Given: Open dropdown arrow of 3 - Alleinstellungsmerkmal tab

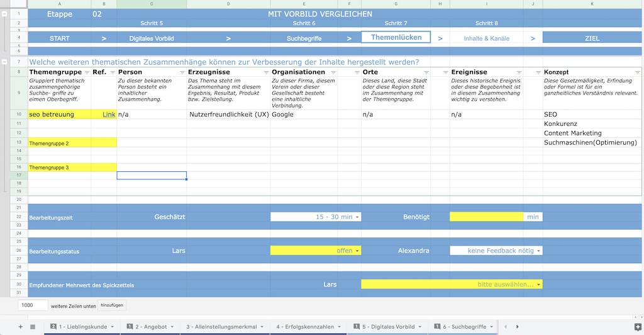Looking at the screenshot, I should click(x=262, y=327).
